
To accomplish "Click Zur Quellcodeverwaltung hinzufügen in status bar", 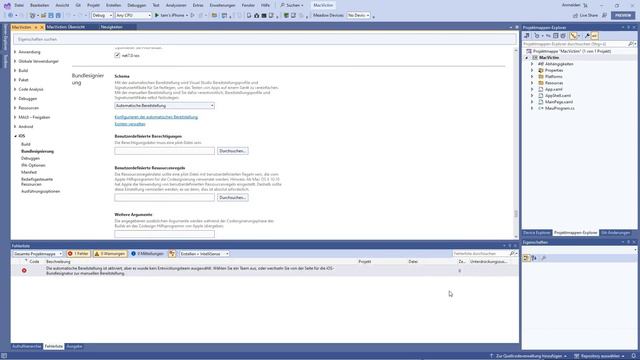I will point(528,356).
